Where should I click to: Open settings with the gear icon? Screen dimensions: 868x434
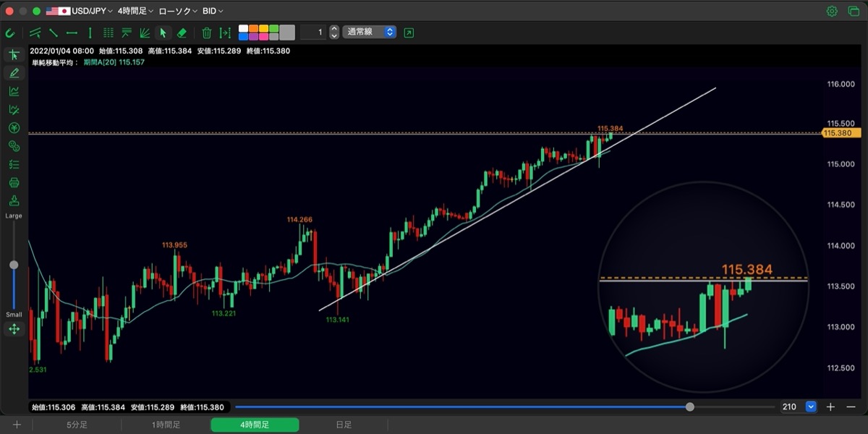coord(832,11)
